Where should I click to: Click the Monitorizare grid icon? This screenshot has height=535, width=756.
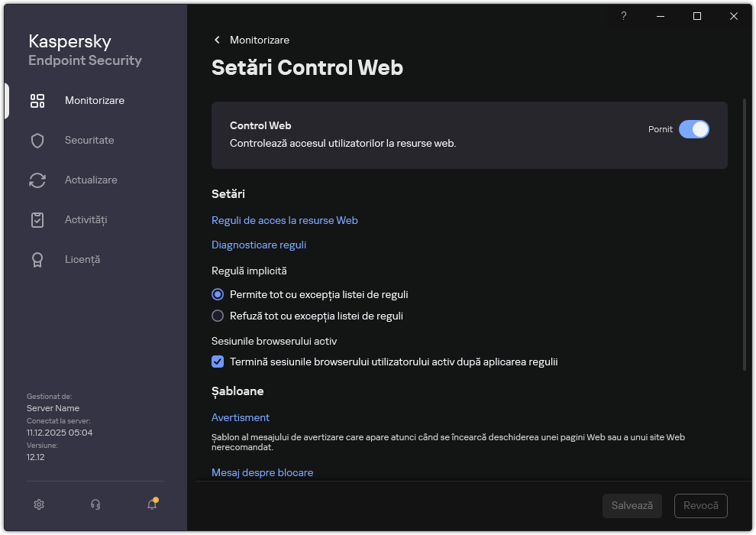[37, 100]
